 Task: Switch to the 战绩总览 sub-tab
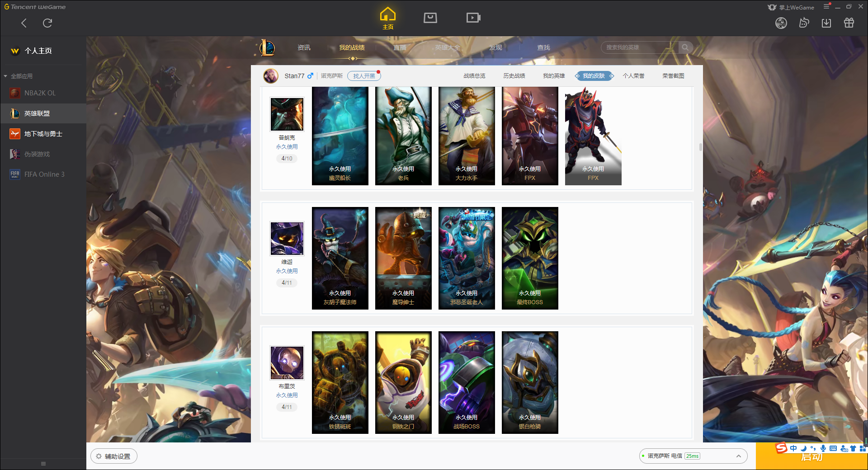pyautogui.click(x=474, y=76)
